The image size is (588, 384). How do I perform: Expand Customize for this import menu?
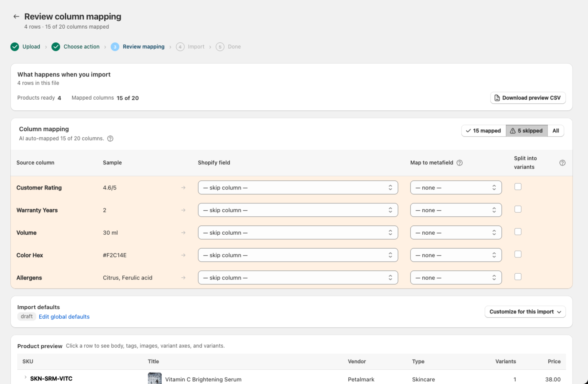coord(525,312)
